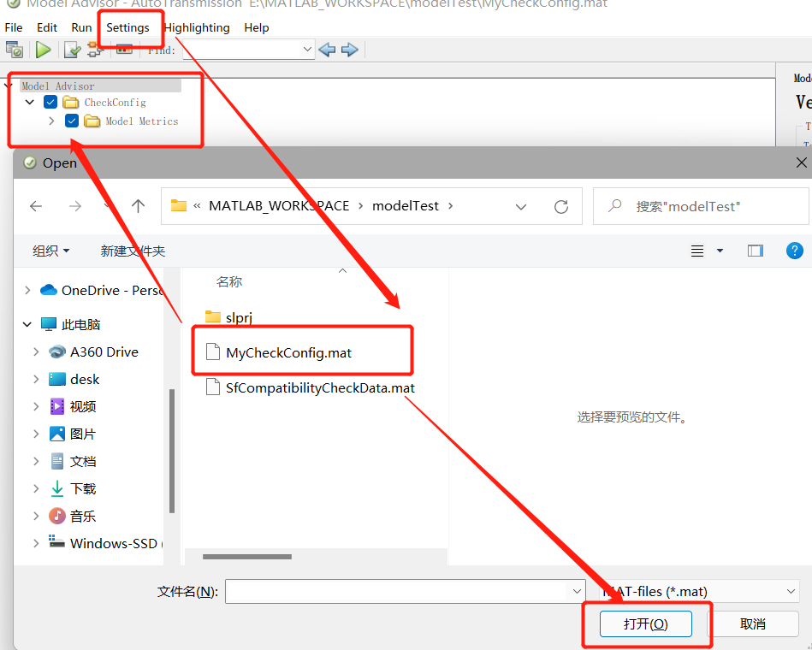Select the slprj folder

(x=229, y=317)
